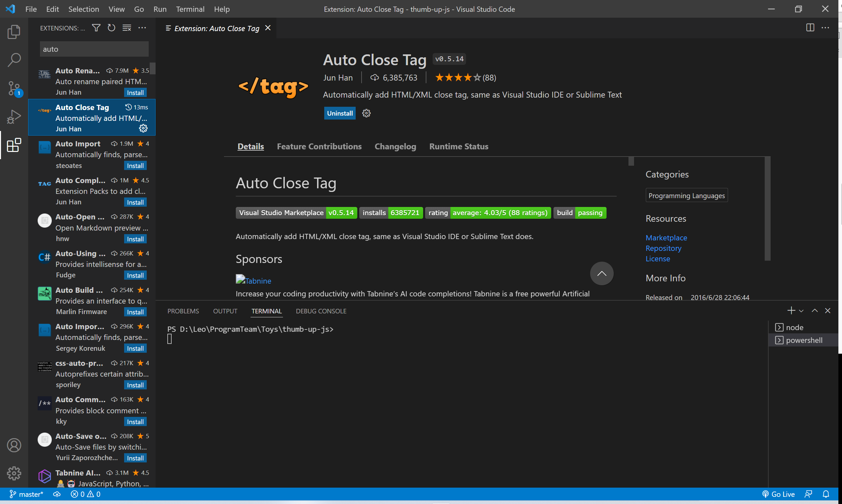Install Auto Rename Tag extension
Screen dimensions: 842x504
(135, 92)
